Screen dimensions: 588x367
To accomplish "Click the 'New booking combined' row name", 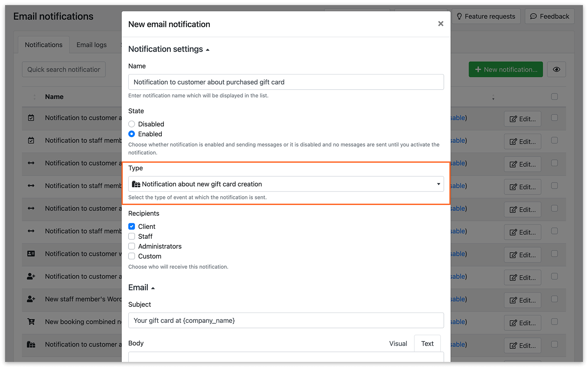I will coord(83,321).
